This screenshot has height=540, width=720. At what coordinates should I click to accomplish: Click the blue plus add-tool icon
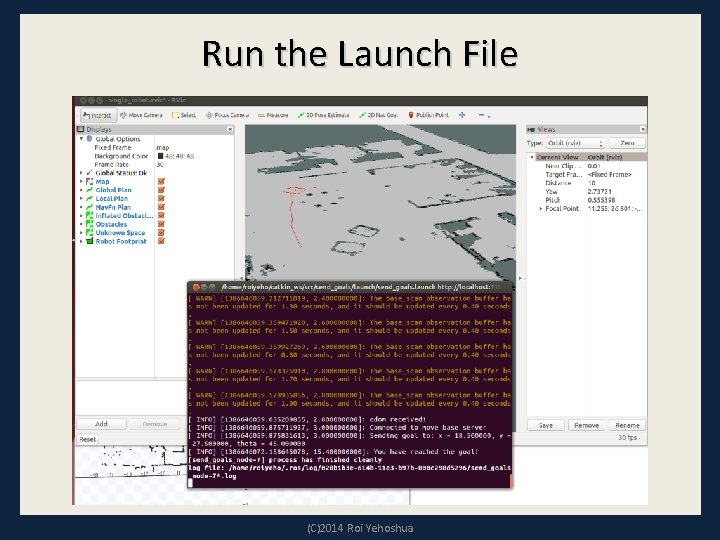click(462, 115)
